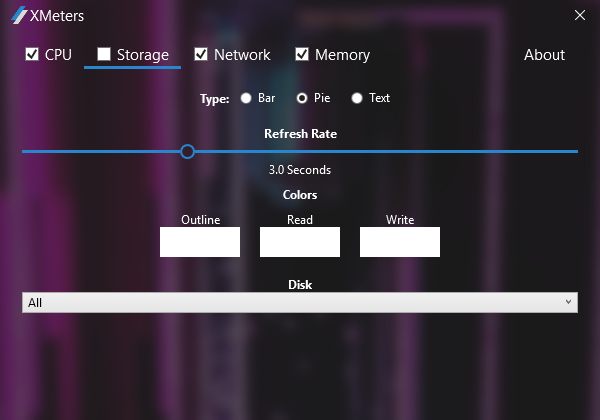Uncheck the Network checkbox
The image size is (600, 420).
(201, 54)
